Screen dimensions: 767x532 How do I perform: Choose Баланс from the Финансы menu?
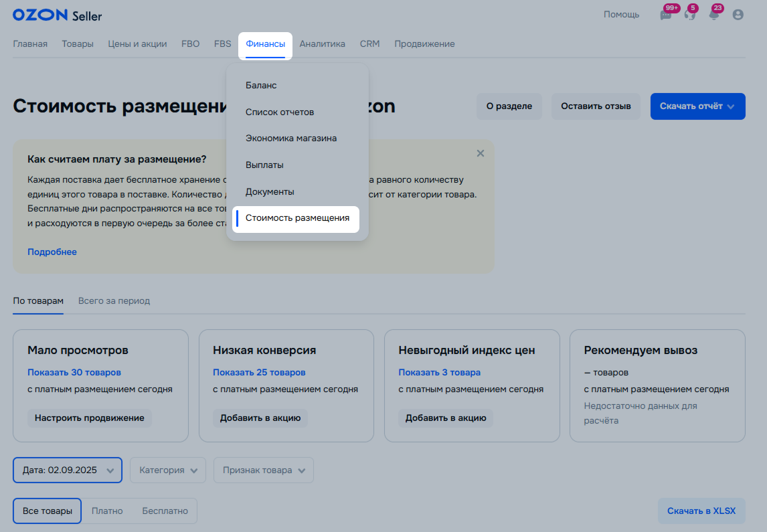(261, 86)
